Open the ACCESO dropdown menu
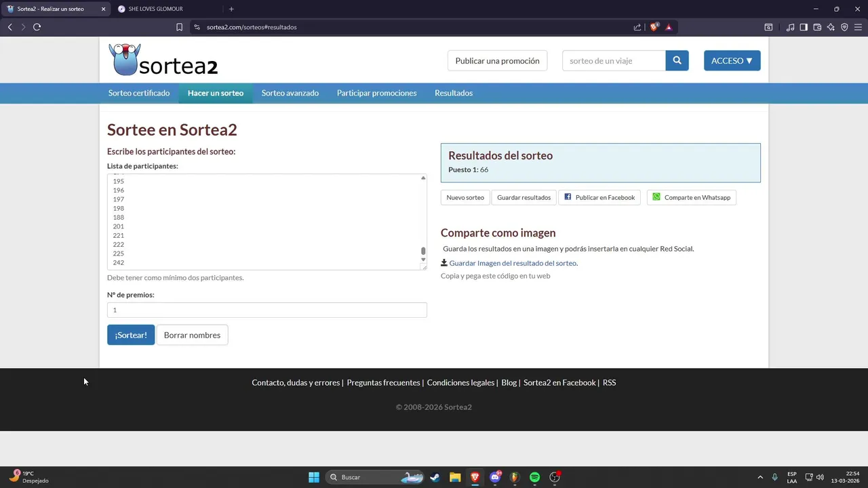Viewport: 868px width, 488px height. tap(732, 60)
